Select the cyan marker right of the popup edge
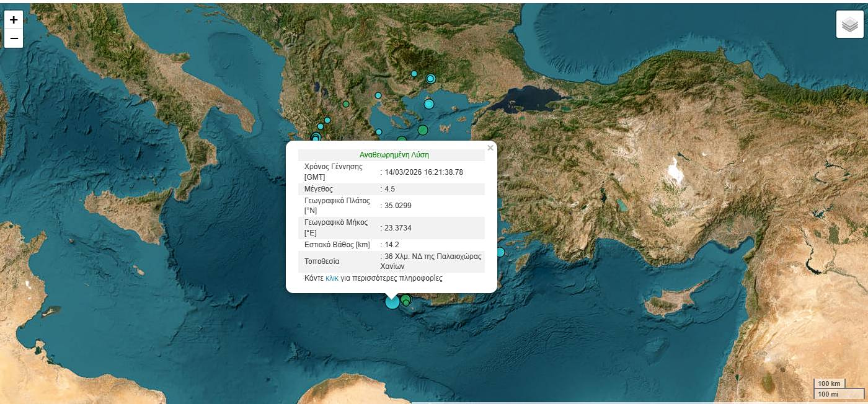 click(x=500, y=252)
